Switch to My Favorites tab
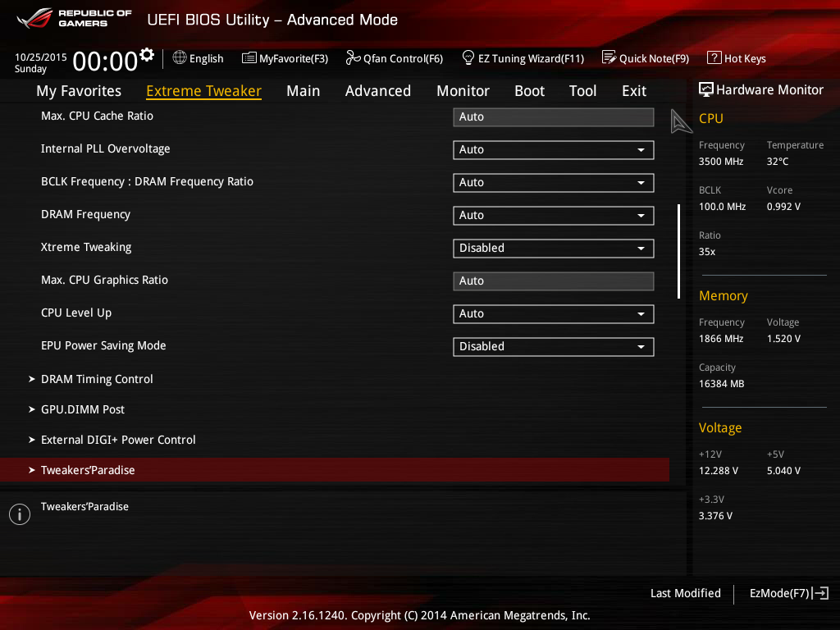 tap(79, 91)
